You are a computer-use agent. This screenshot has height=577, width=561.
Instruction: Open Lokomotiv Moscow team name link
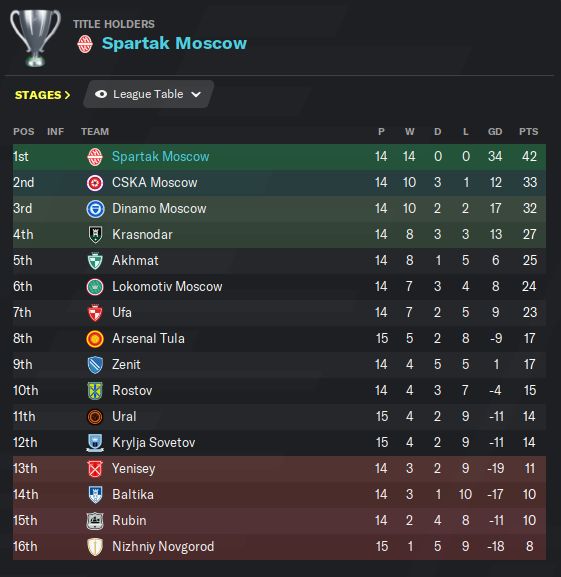click(x=167, y=287)
